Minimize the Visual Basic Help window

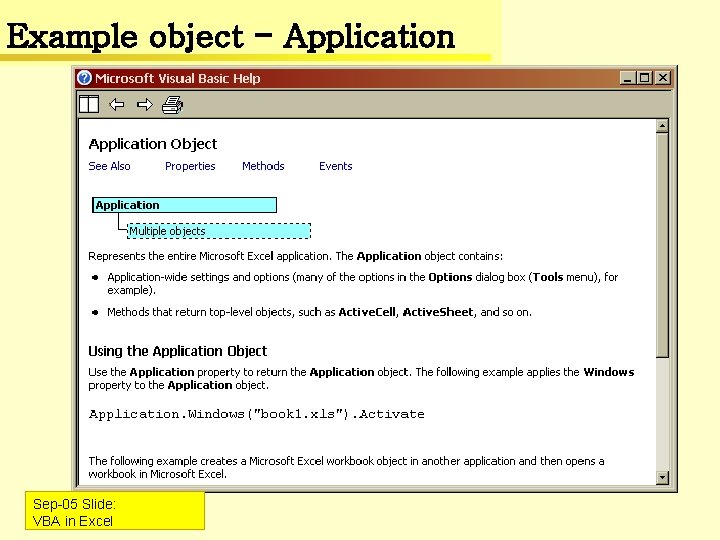point(627,78)
